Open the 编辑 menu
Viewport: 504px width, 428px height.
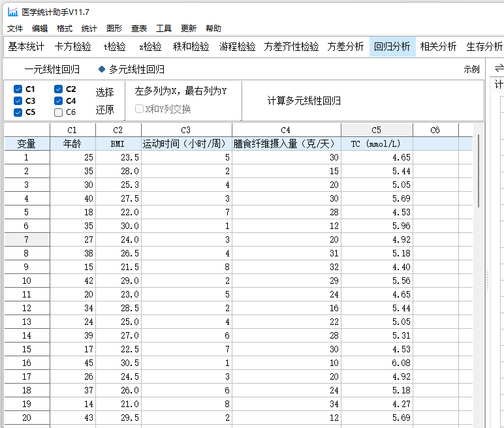(x=40, y=29)
